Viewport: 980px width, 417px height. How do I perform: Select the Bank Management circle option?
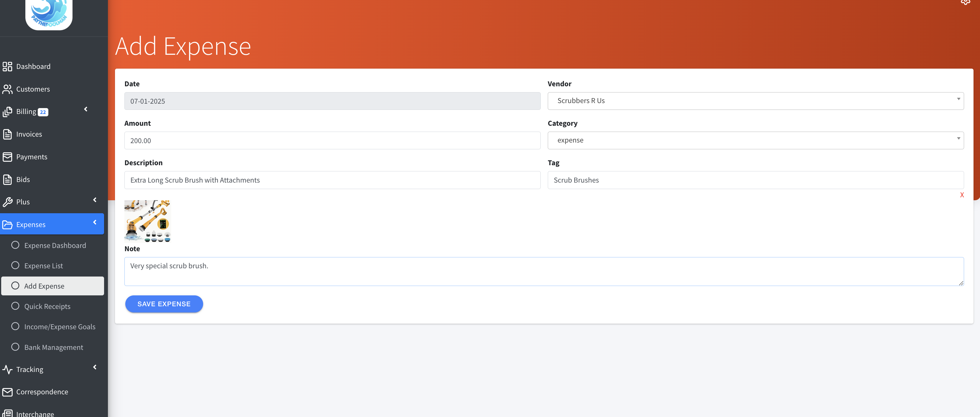(15, 347)
